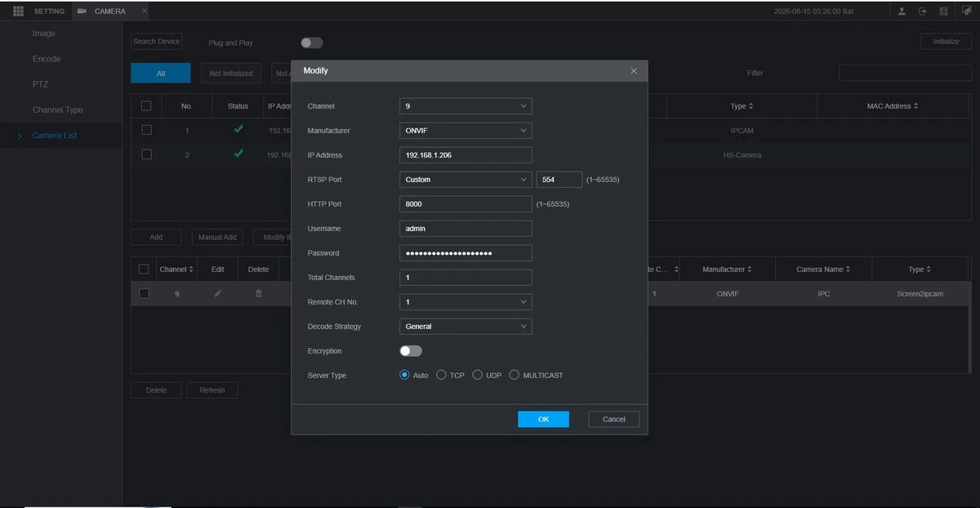Switch to the SETTING tab
The image size is (980, 508).
(49, 11)
